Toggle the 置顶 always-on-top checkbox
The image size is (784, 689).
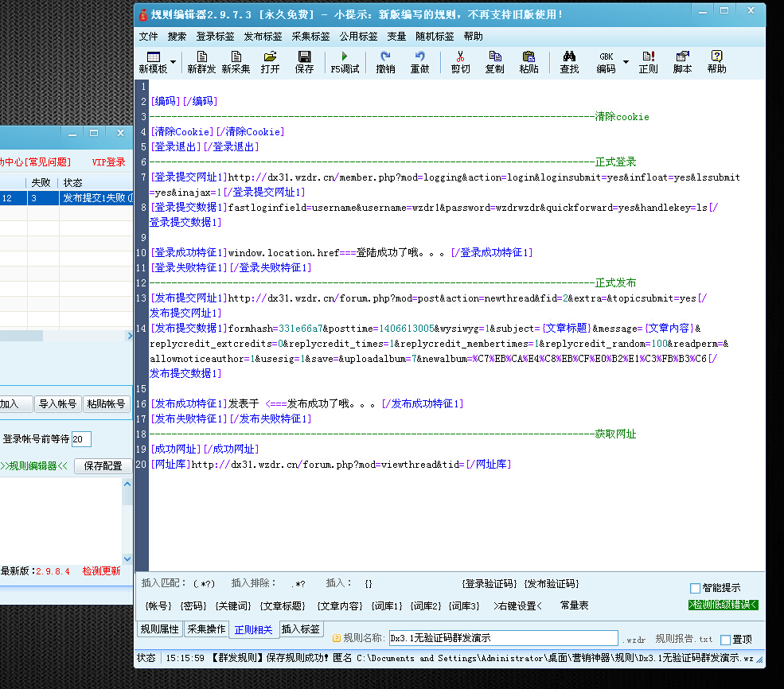point(725,639)
